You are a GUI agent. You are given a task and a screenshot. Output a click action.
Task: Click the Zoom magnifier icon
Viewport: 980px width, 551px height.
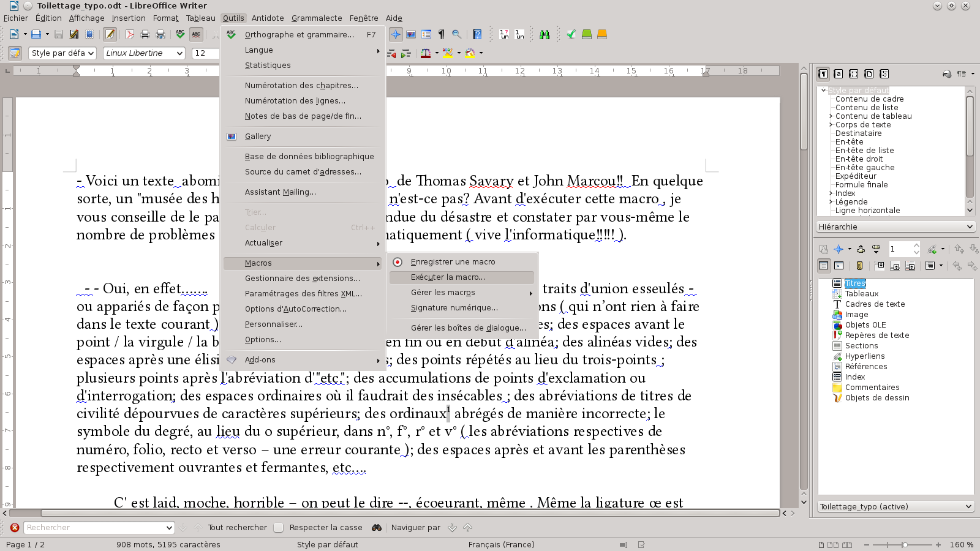[456, 35]
